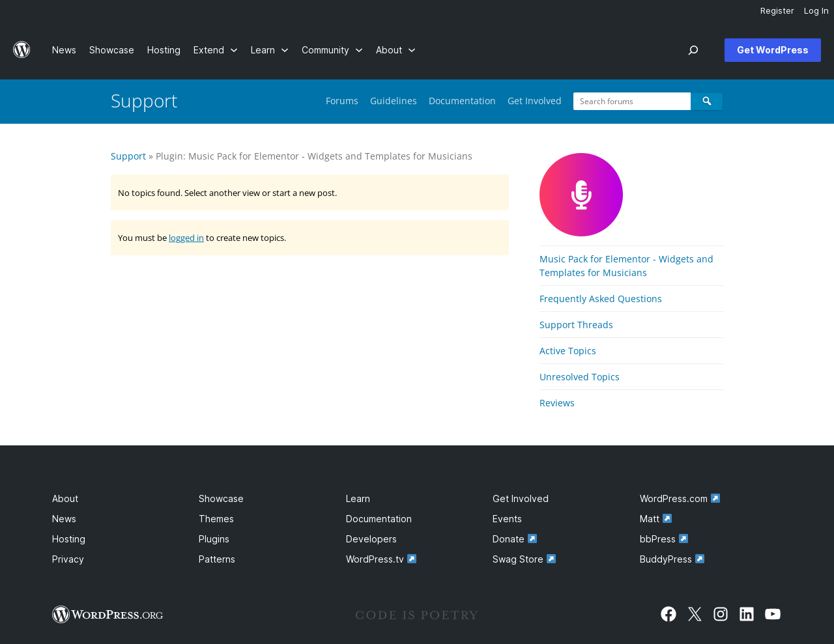
Task: Open Get Involved in the Support bar
Action: (x=534, y=101)
